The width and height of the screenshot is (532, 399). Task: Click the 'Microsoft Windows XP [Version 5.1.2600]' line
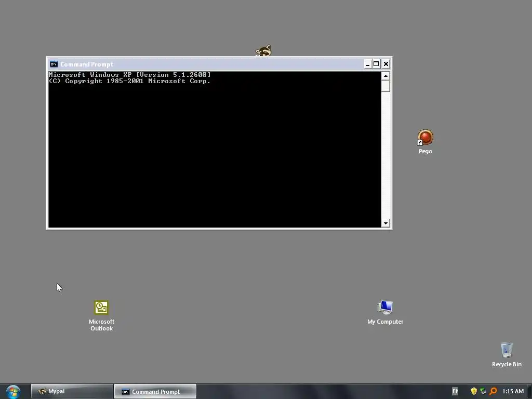tap(129, 75)
